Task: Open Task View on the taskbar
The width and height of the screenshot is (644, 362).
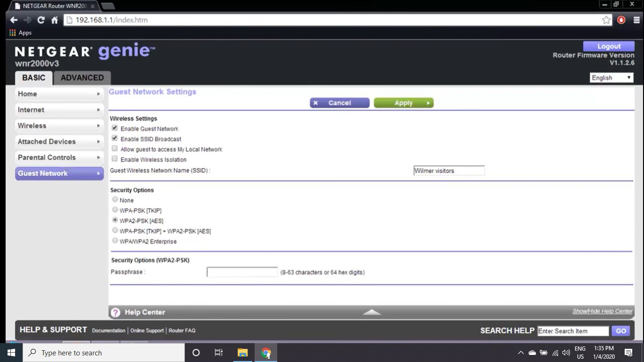Action: pyautogui.click(x=219, y=353)
